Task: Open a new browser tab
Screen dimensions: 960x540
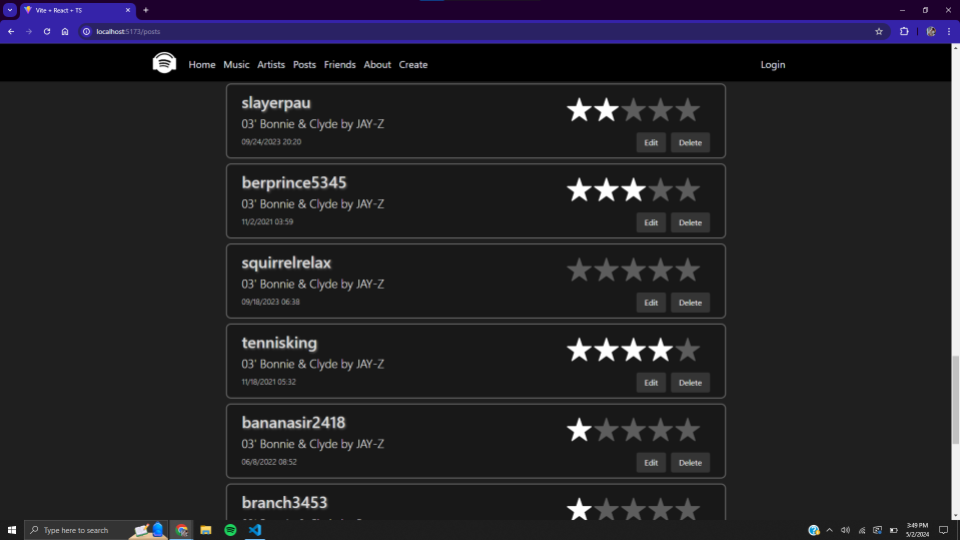Action: coord(146,10)
